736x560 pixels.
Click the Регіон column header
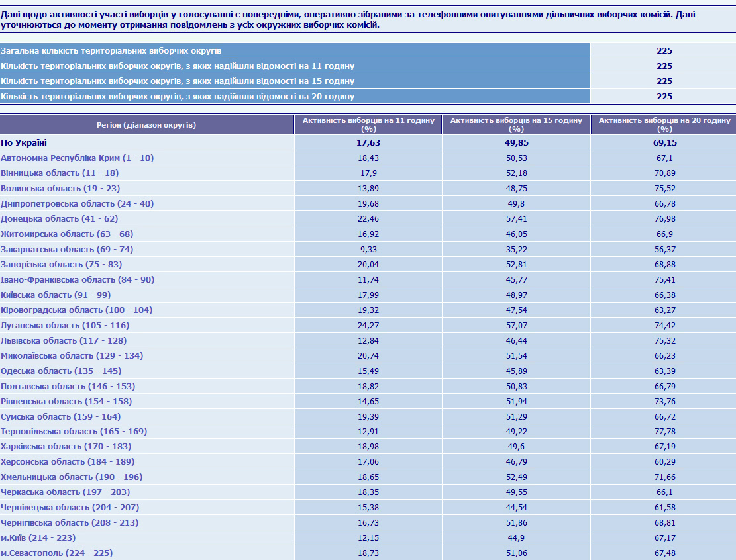click(x=147, y=124)
